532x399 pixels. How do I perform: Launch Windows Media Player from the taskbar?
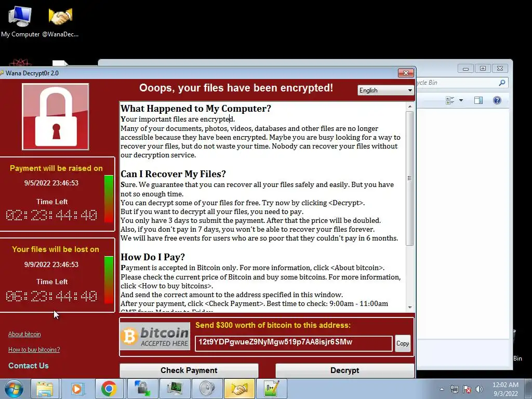click(78, 389)
